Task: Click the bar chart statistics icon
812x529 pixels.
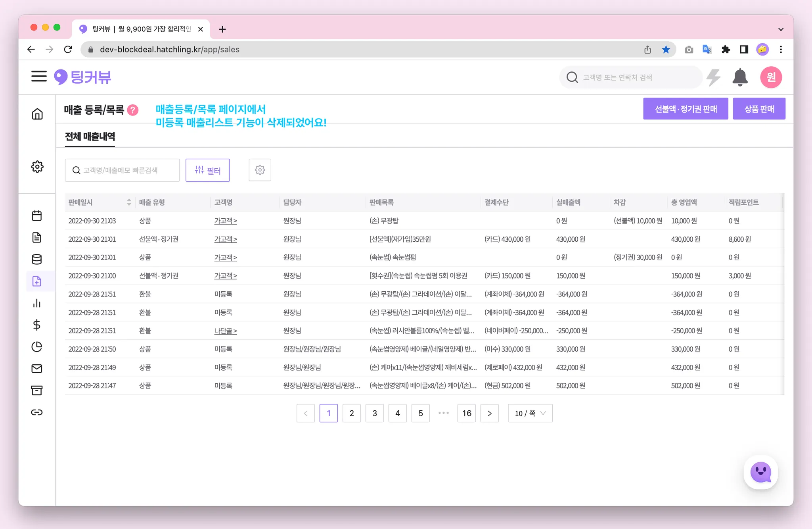Action: pyautogui.click(x=37, y=303)
